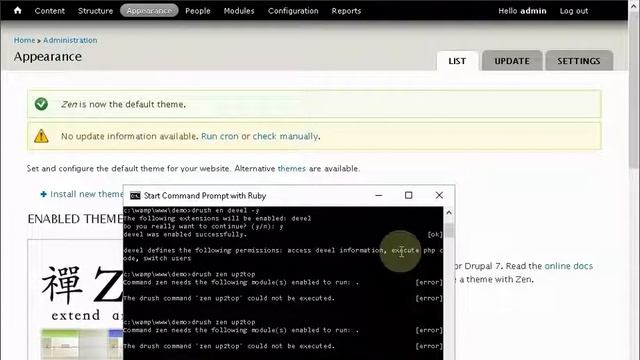The image size is (640, 360).
Task: Follow the Administration breadcrumb link
Action: 70,40
